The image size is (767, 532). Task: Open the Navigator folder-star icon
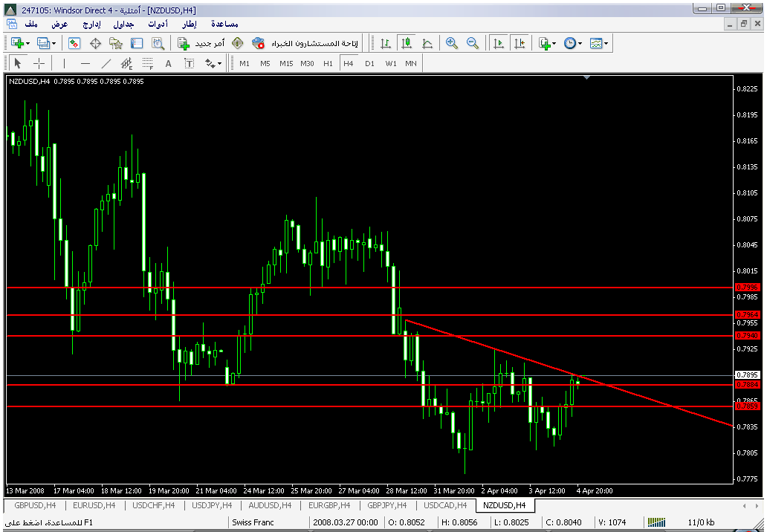(116, 43)
